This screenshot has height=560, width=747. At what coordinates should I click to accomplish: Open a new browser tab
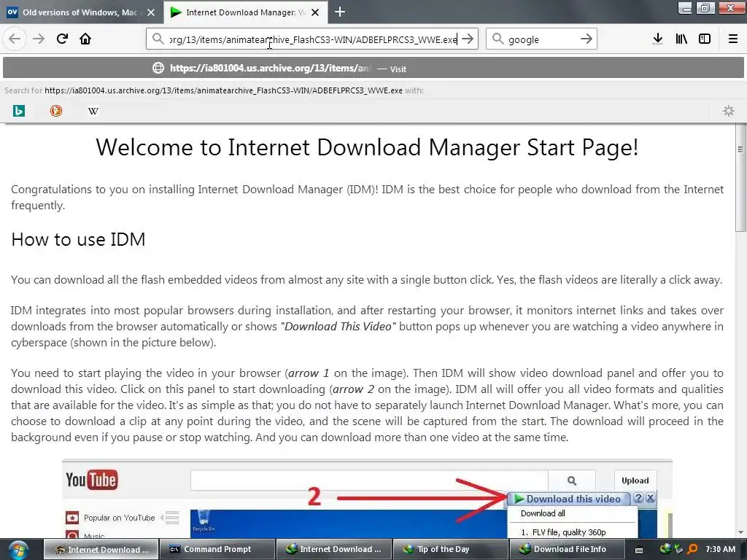[340, 12]
